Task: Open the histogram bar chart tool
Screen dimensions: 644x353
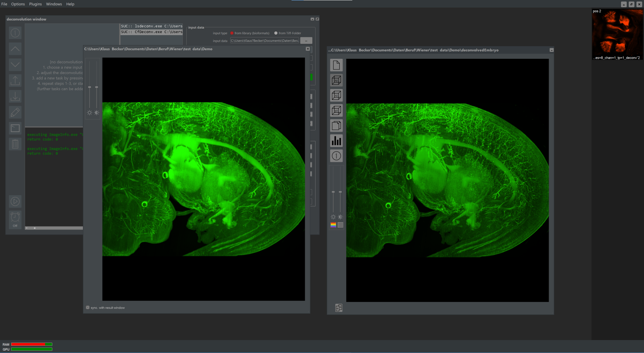Action: (x=336, y=140)
